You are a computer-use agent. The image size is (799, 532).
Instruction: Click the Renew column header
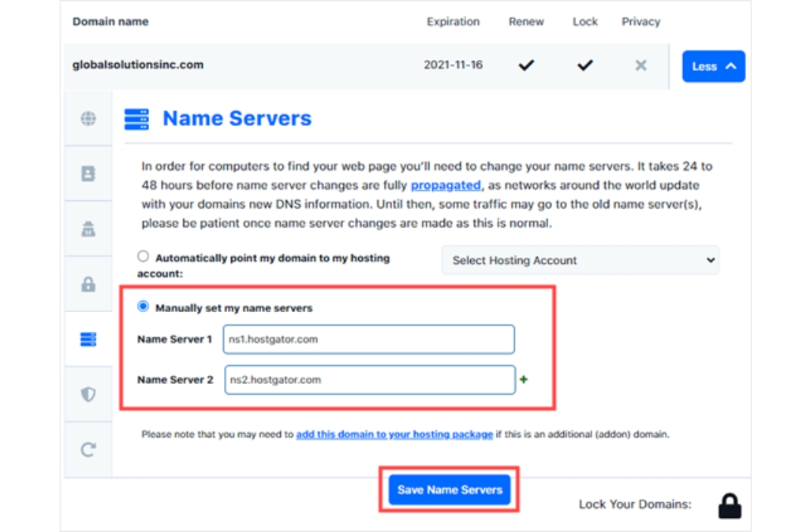click(526, 22)
